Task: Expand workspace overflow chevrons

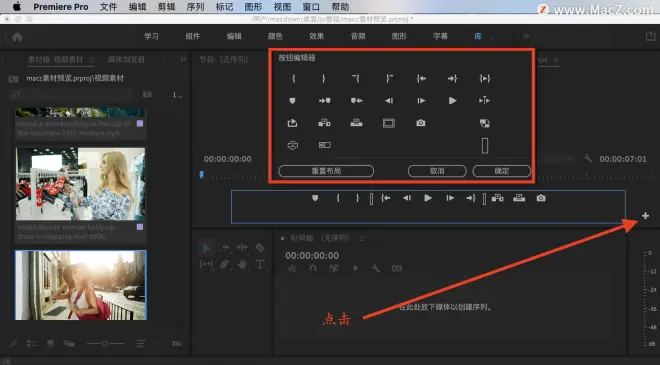Action: tap(526, 36)
